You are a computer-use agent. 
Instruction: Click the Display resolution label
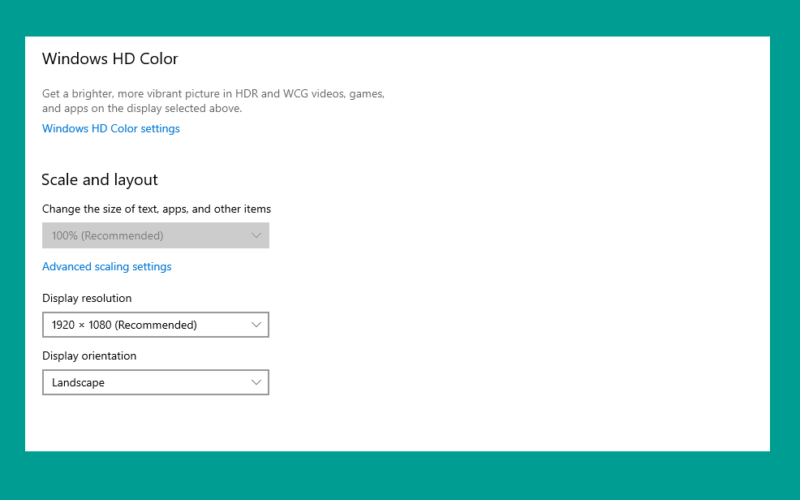tap(87, 298)
